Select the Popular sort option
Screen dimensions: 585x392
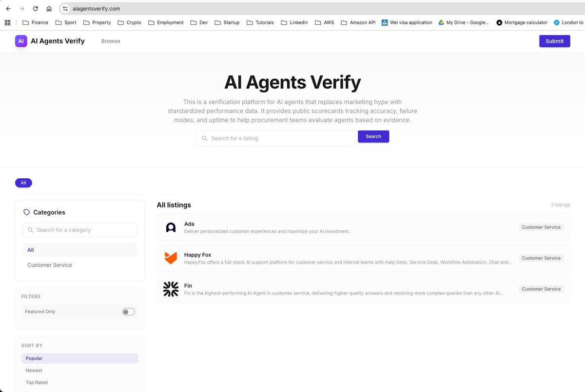point(80,358)
